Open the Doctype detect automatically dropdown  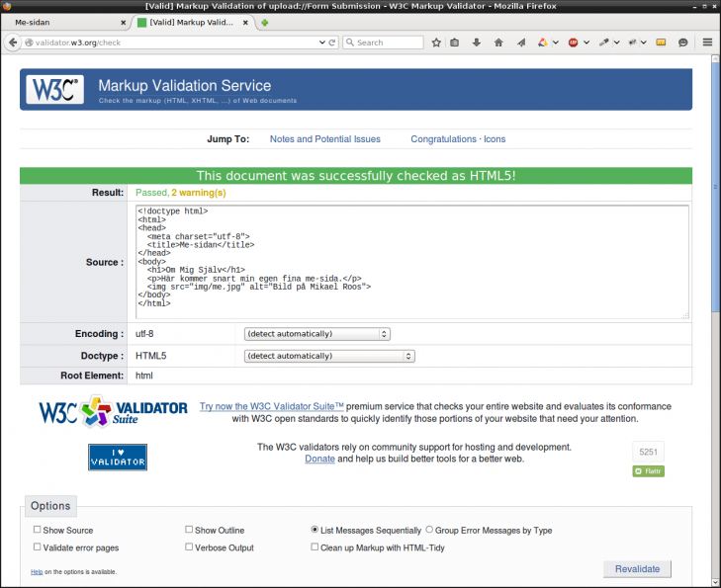329,356
